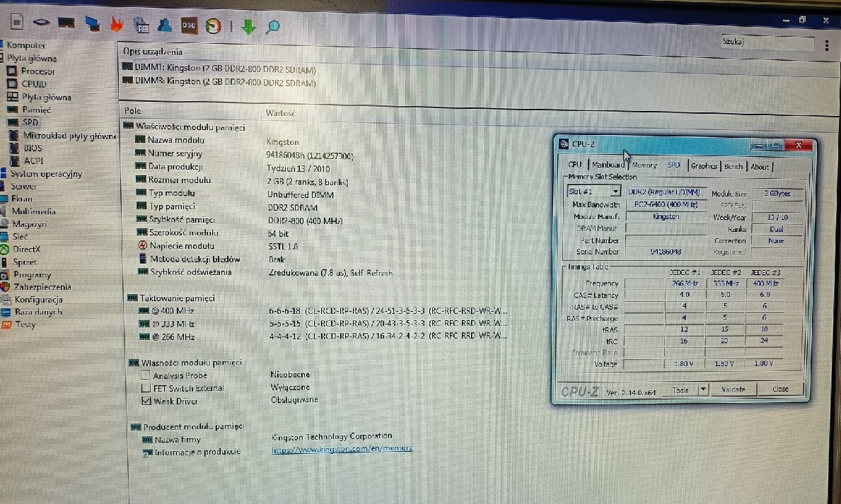Viewport: 841px width, 504px height.
Task: Open the flame stability test icon
Action: (x=117, y=24)
